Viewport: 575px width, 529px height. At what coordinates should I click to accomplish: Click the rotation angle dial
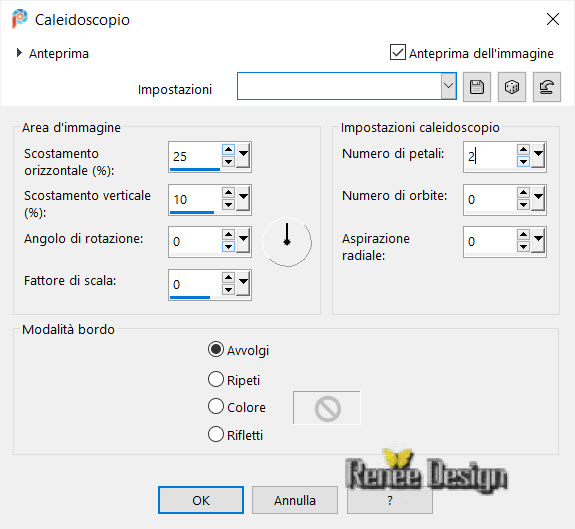coord(287,242)
